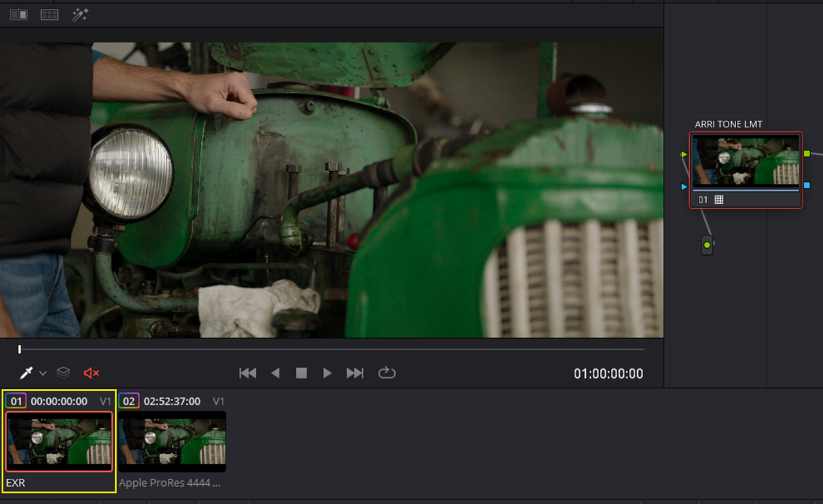This screenshot has height=504, width=823.
Task: Toggle the image wipe split view icon
Action: pos(19,15)
